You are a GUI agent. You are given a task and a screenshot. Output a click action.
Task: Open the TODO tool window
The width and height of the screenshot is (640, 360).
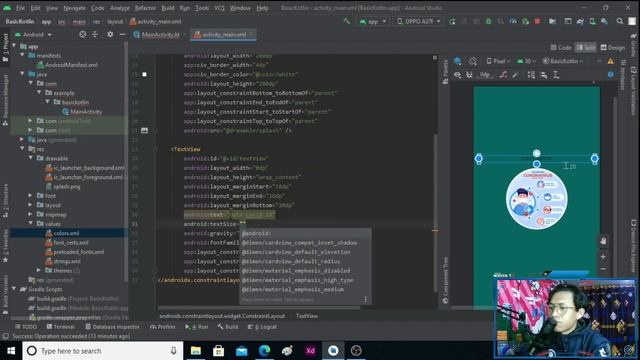26,327
